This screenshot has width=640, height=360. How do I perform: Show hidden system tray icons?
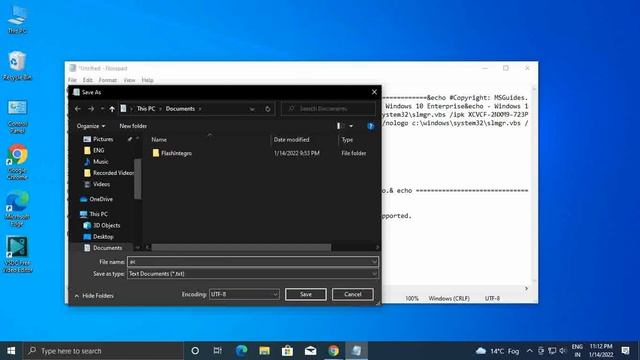529,351
